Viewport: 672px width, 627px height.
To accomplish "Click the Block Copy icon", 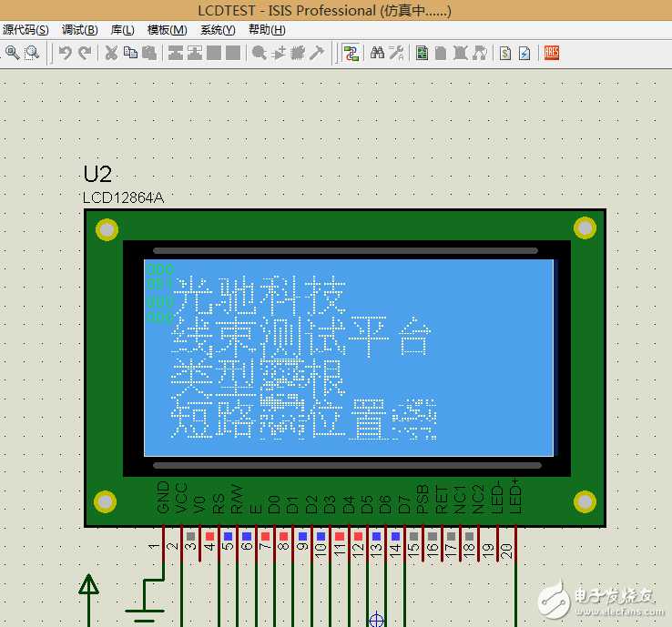I will click(176, 53).
